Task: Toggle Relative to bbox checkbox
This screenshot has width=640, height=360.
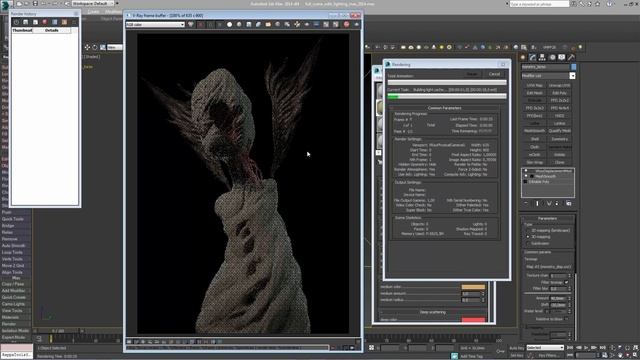Action: click(566, 319)
